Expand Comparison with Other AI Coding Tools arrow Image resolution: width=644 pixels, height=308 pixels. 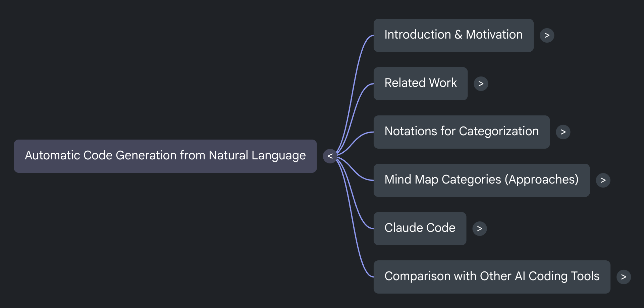pos(624,277)
